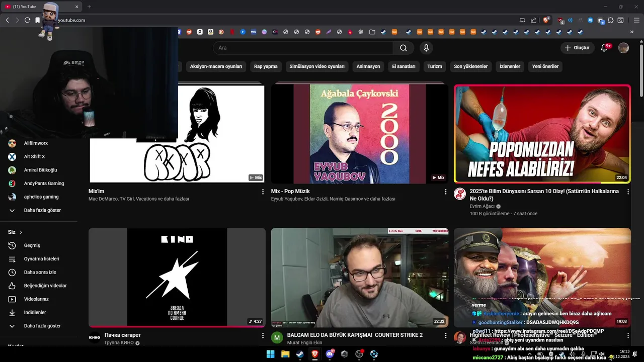
Task: Bookmark this page in the address bar
Action: 37,20
